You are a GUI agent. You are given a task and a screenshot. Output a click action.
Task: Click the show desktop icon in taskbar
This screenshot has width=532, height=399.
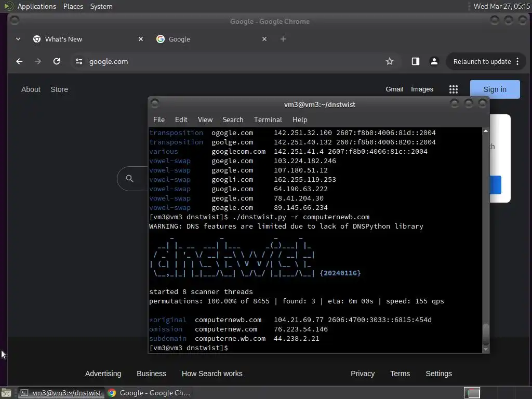click(x=6, y=393)
